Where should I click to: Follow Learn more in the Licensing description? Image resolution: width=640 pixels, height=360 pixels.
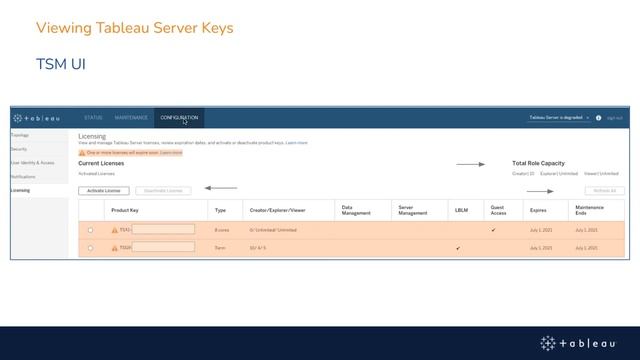[x=297, y=143]
